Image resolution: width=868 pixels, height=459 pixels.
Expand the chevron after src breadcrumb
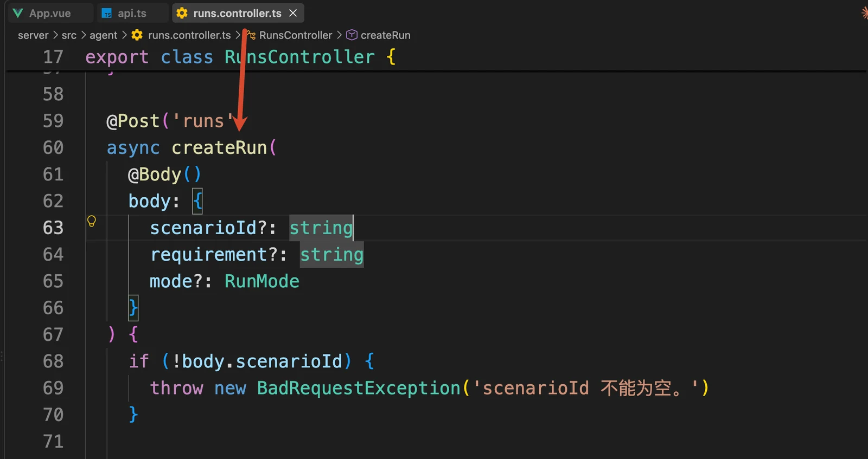point(83,35)
